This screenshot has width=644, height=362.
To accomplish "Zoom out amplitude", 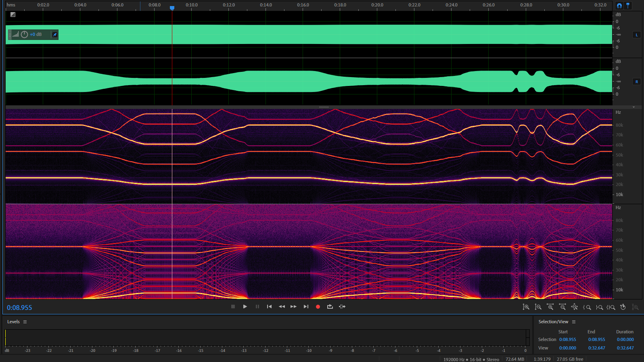I will [538, 307].
